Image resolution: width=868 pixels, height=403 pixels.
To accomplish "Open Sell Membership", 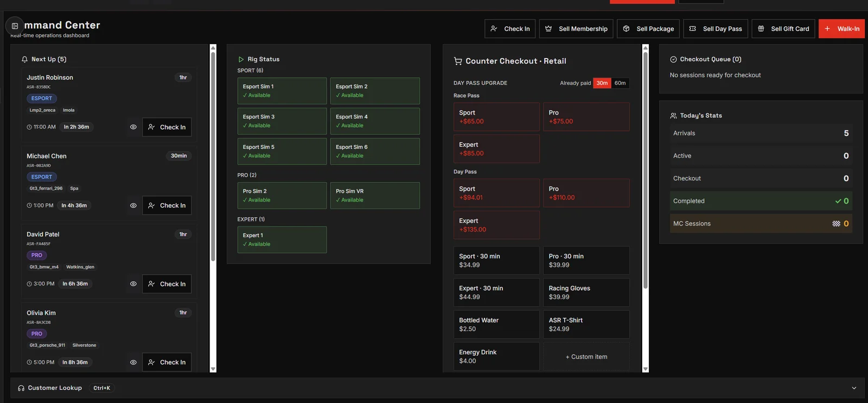I will [576, 29].
